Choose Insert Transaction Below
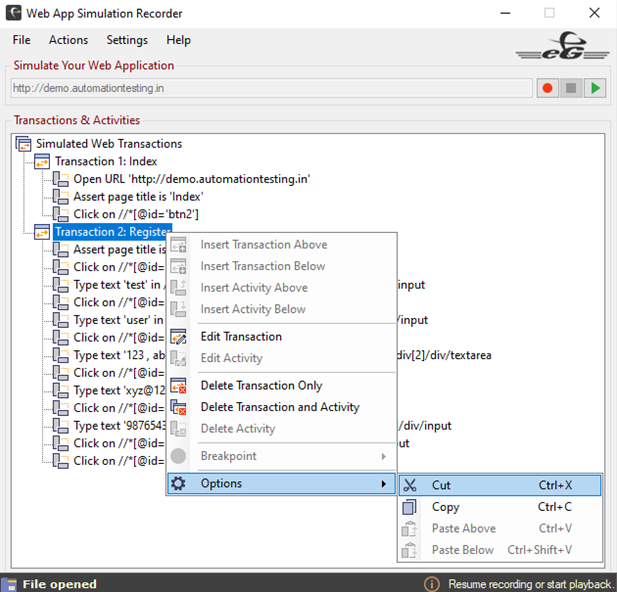This screenshot has height=592, width=617. tap(281, 266)
